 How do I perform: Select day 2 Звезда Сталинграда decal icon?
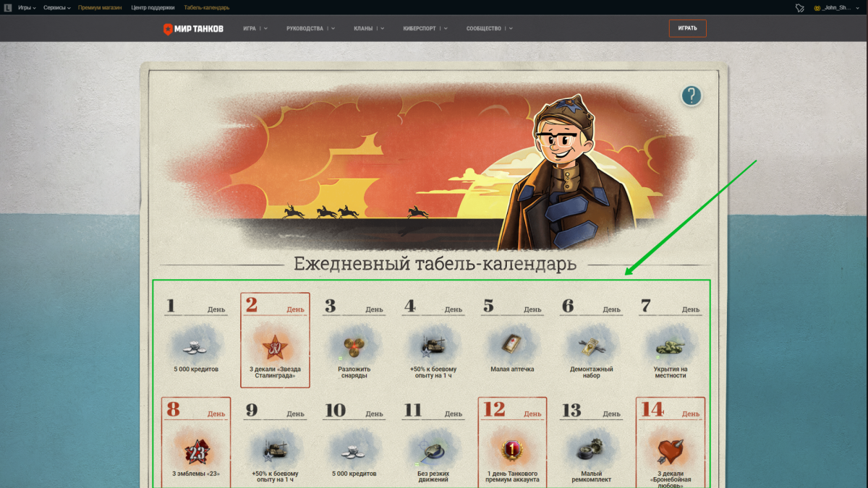[275, 346]
